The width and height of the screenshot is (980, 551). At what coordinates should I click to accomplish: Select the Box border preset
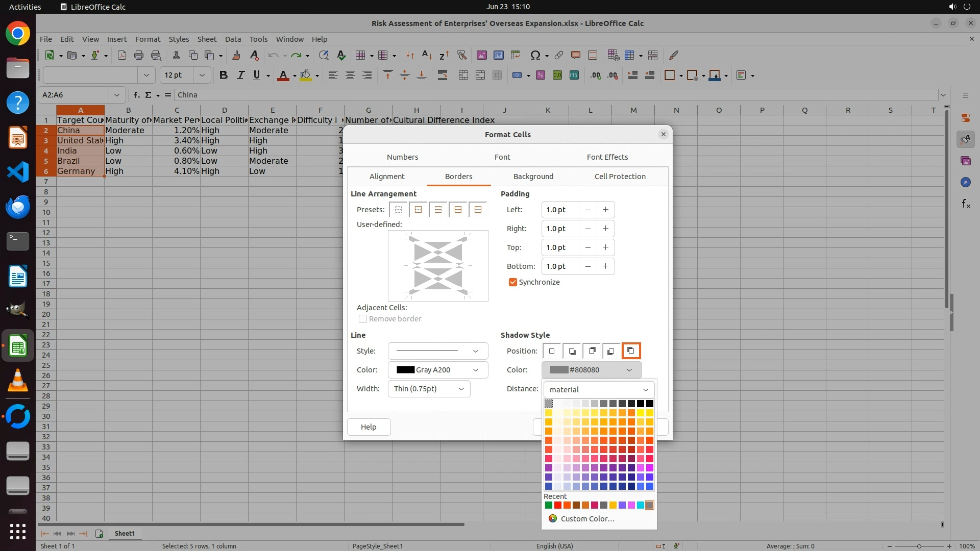[418, 210]
